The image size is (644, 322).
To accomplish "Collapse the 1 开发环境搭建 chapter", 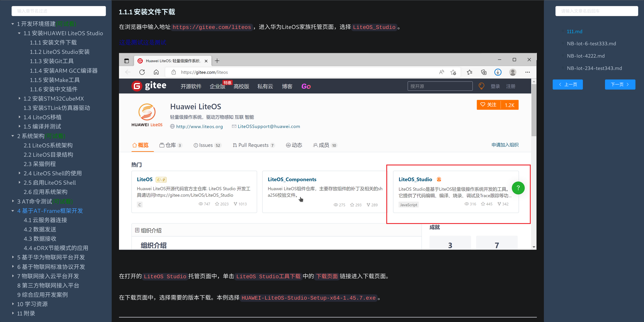I will click(x=13, y=24).
